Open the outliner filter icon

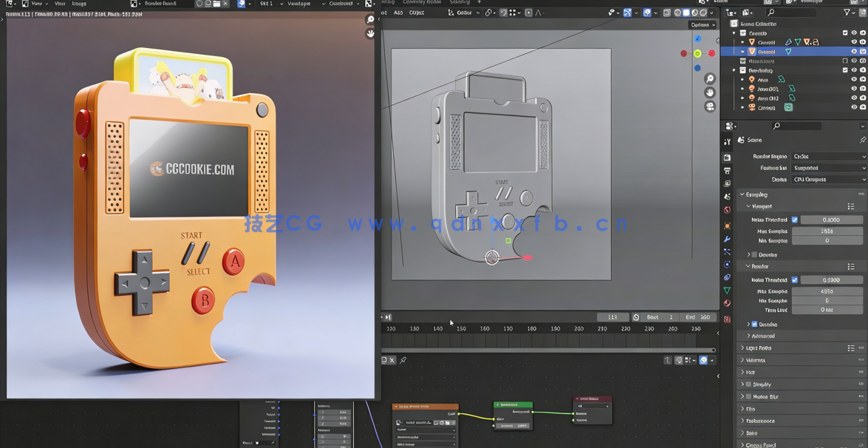pos(847,12)
